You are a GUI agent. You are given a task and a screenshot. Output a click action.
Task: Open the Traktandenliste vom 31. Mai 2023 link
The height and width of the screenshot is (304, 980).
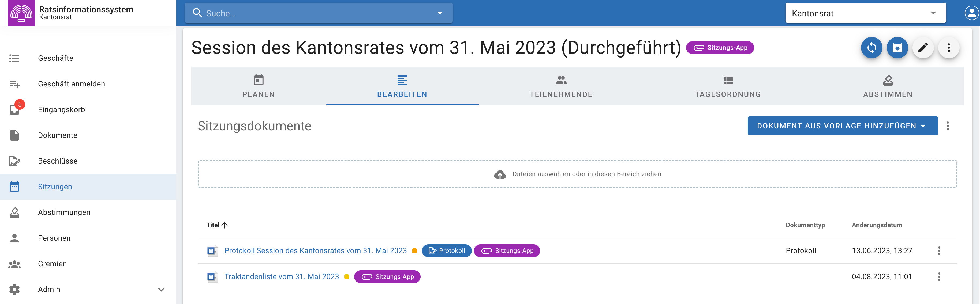pos(282,277)
